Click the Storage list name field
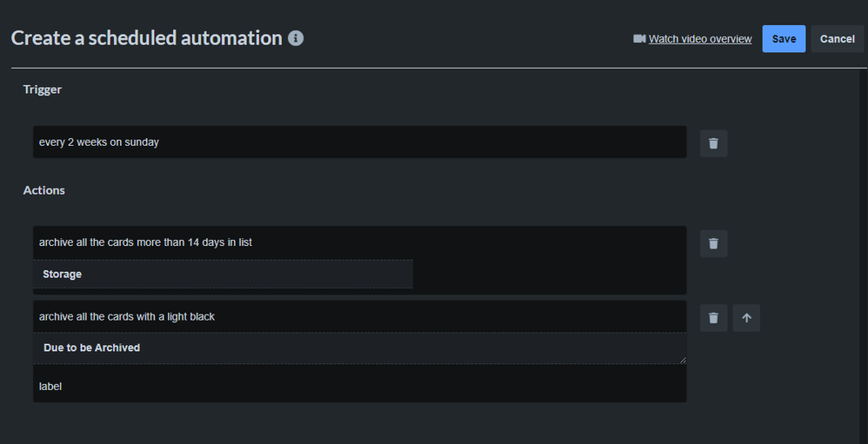Image resolution: width=868 pixels, height=444 pixels. pyautogui.click(x=223, y=274)
